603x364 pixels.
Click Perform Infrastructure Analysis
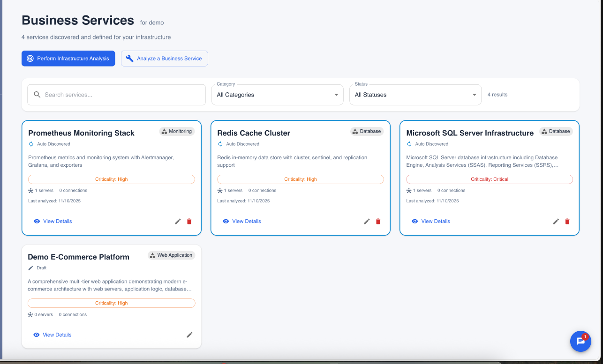click(x=68, y=58)
